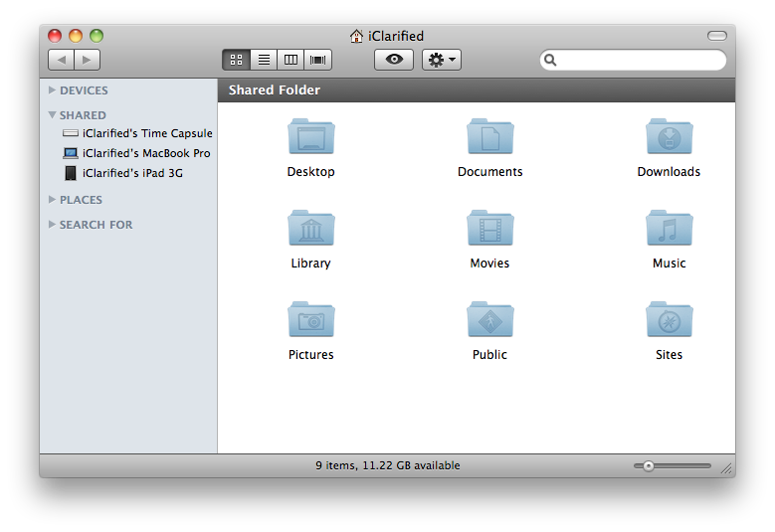This screenshot has width=775, height=532.
Task: Open the Documents folder icon
Action: click(489, 137)
